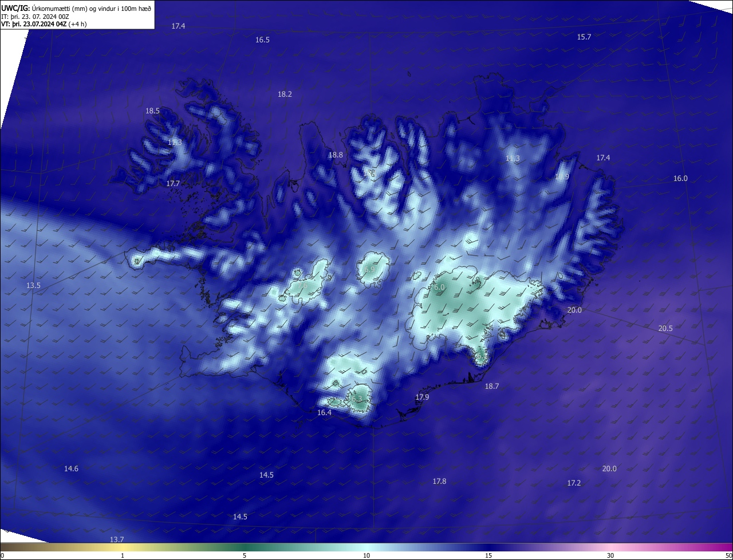Image resolution: width=733 pixels, height=560 pixels.
Task: Click the color scale label '1'
Action: pyautogui.click(x=123, y=556)
